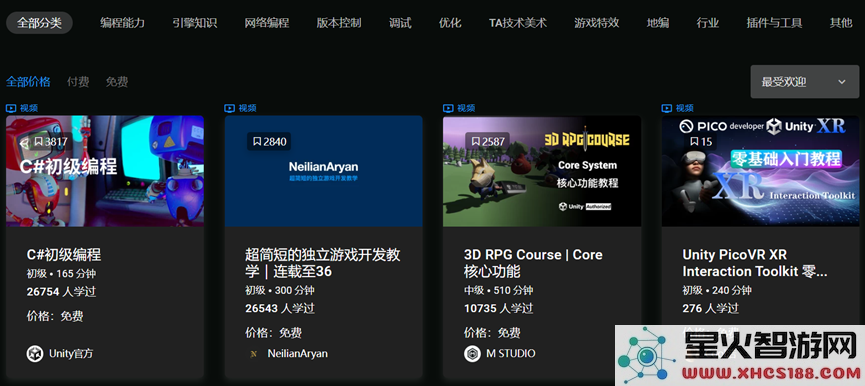Image resolution: width=865 pixels, height=386 pixels.
Task: Click 10735 人学过 text
Action: (x=499, y=308)
